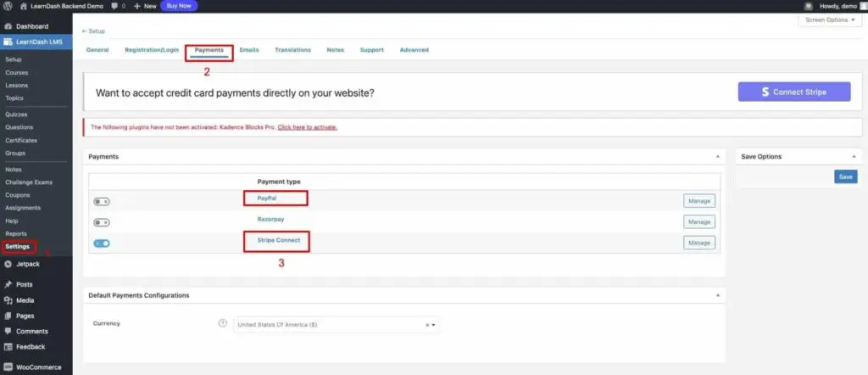
Task: Click the Media icon in sidebar
Action: click(8, 300)
